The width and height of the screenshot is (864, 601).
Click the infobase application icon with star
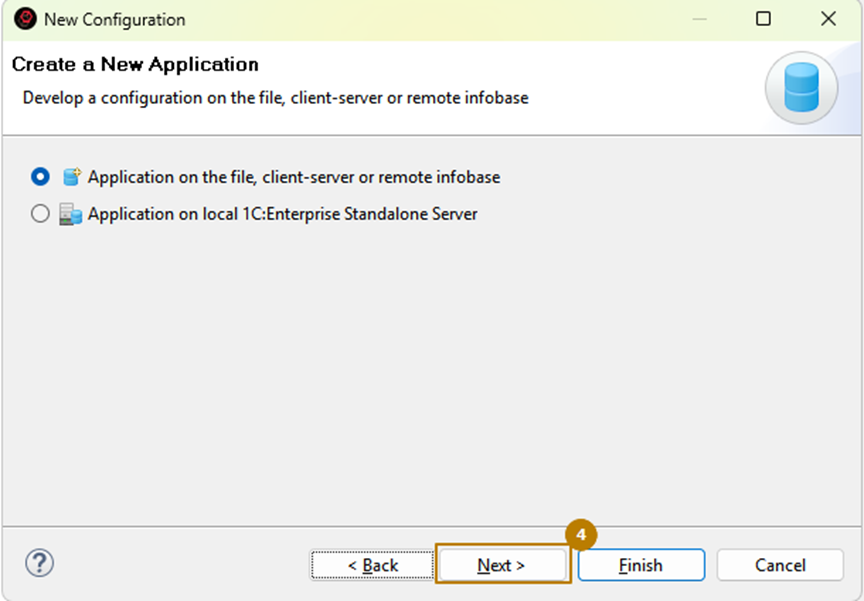pos(71,177)
